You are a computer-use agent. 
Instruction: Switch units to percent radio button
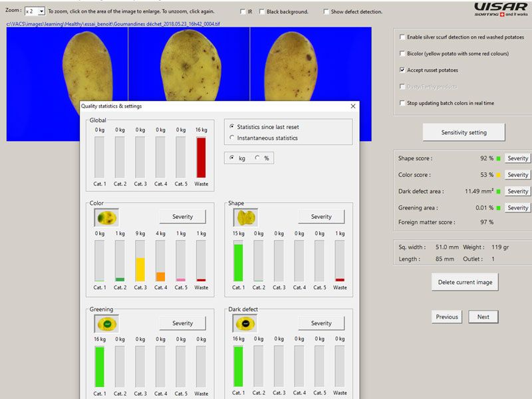click(257, 158)
